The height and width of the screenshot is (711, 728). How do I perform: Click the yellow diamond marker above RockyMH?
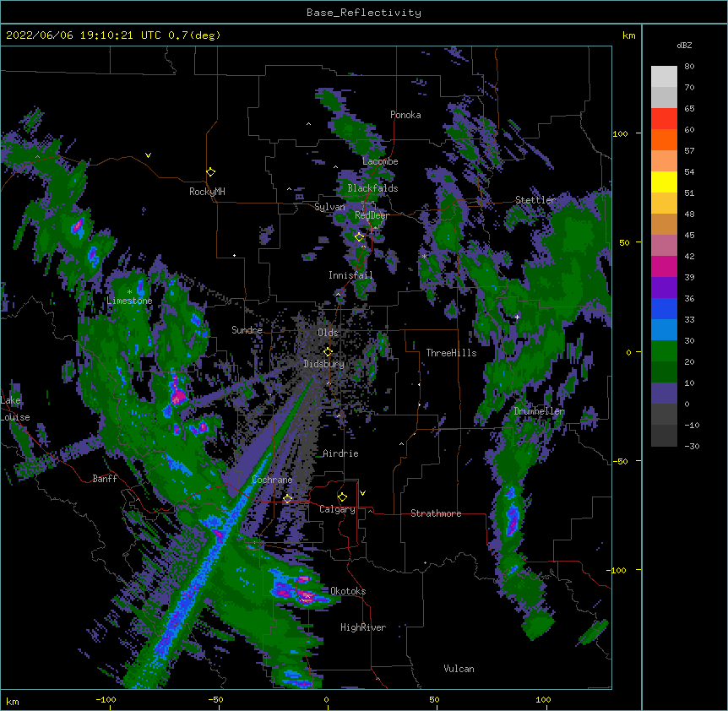[x=211, y=172]
